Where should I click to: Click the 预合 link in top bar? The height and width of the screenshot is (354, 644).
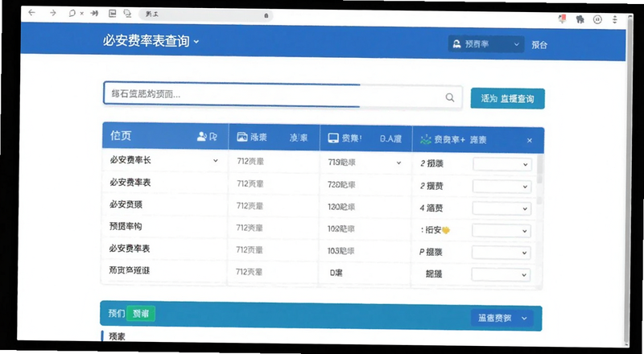(x=539, y=45)
